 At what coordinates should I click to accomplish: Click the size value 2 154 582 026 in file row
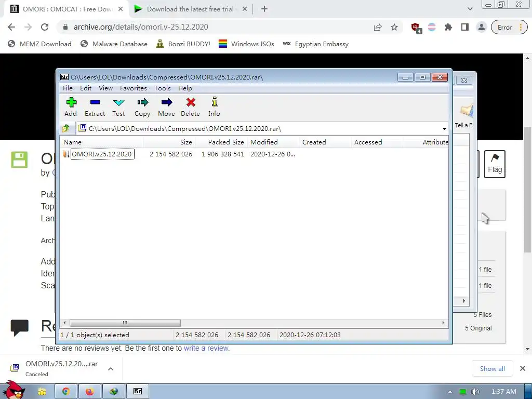170,154
